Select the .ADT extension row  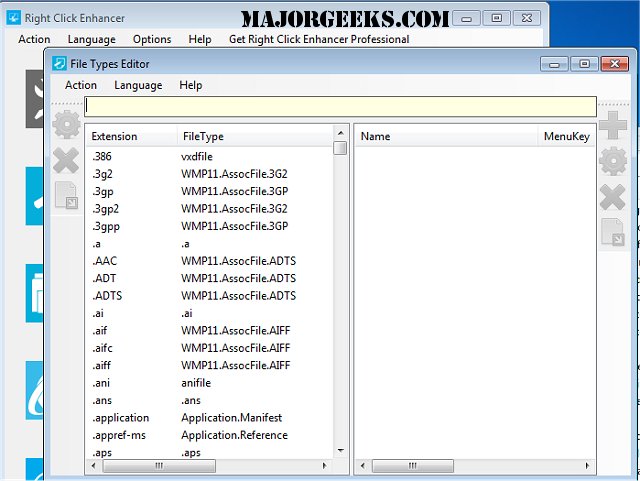(x=210, y=278)
